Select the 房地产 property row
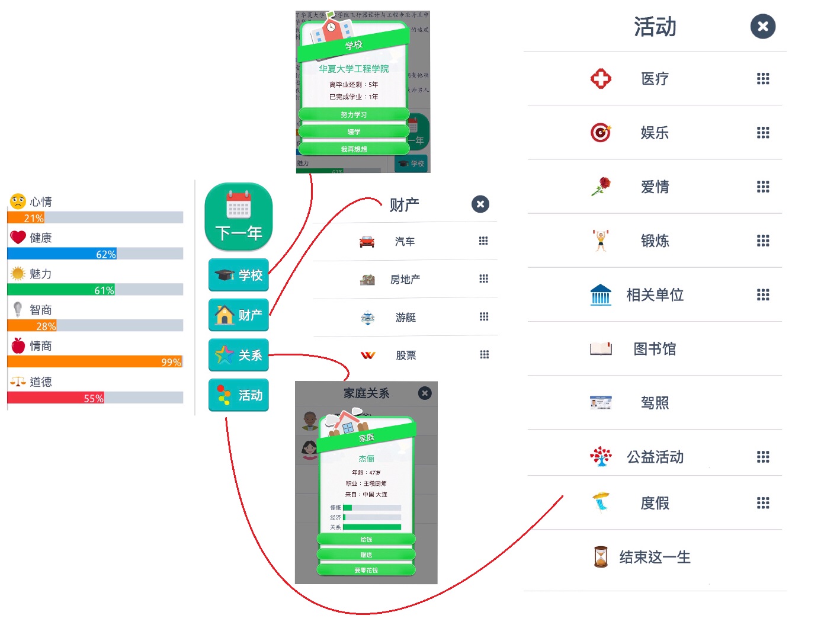 pyautogui.click(x=405, y=279)
